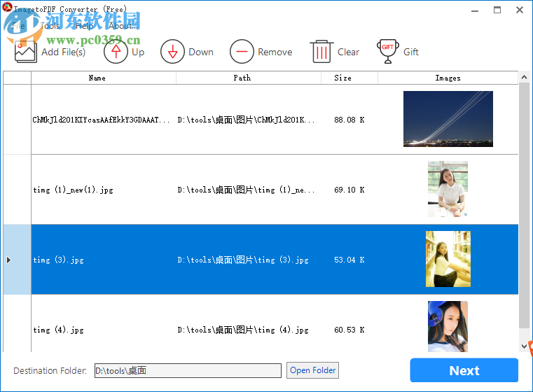
Task: Minimize the ImagetoPDF Converter window
Action: click(475, 10)
